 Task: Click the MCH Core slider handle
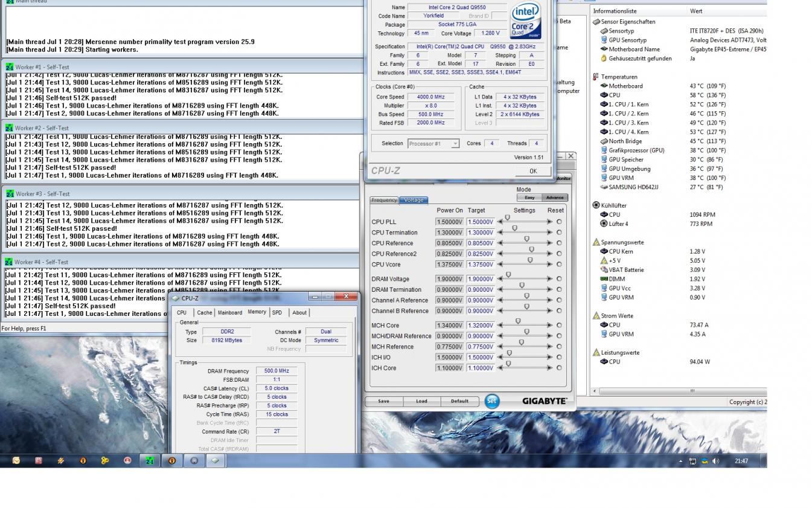[518, 322]
